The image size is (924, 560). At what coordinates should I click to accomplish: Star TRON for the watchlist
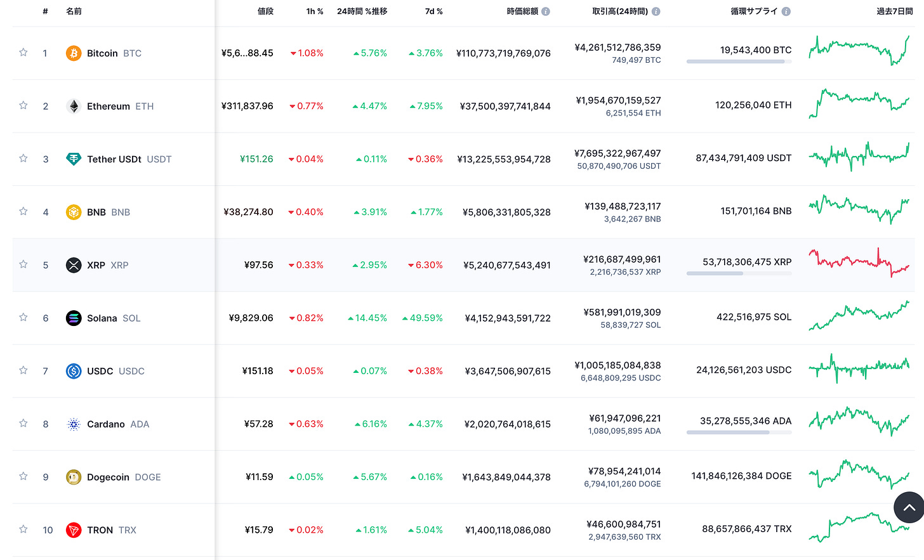pyautogui.click(x=23, y=530)
